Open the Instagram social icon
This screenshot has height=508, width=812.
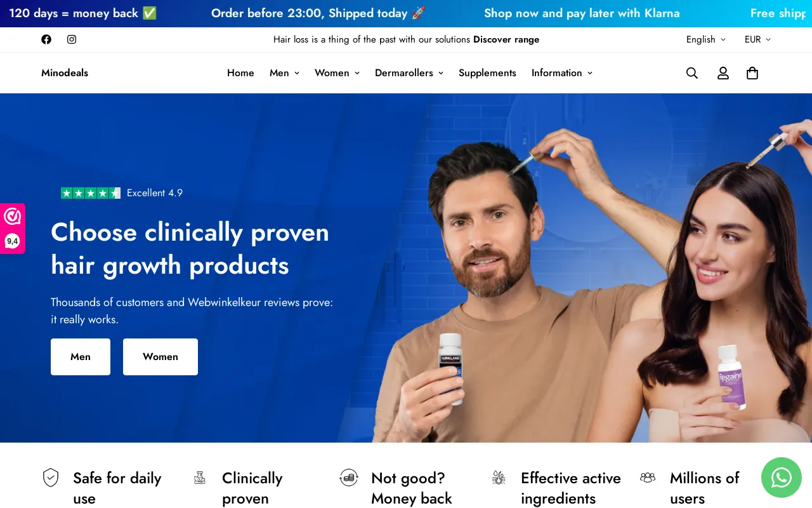click(x=72, y=39)
